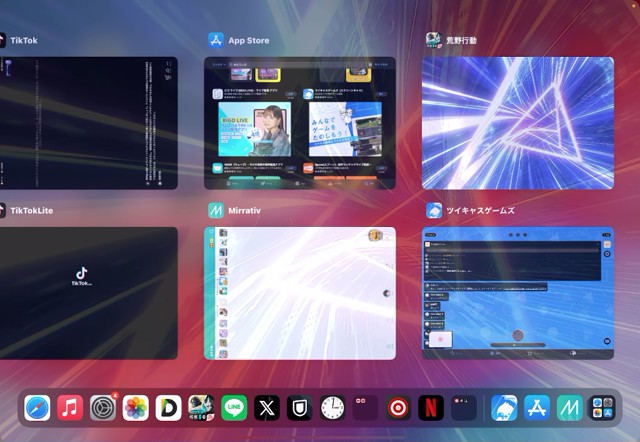Click the "TikTok" title label
The image size is (640, 442).
pyautogui.click(x=24, y=40)
